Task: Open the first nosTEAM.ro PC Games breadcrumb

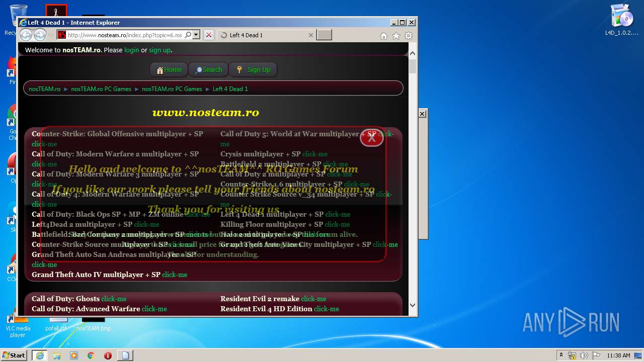Action: 101,89
